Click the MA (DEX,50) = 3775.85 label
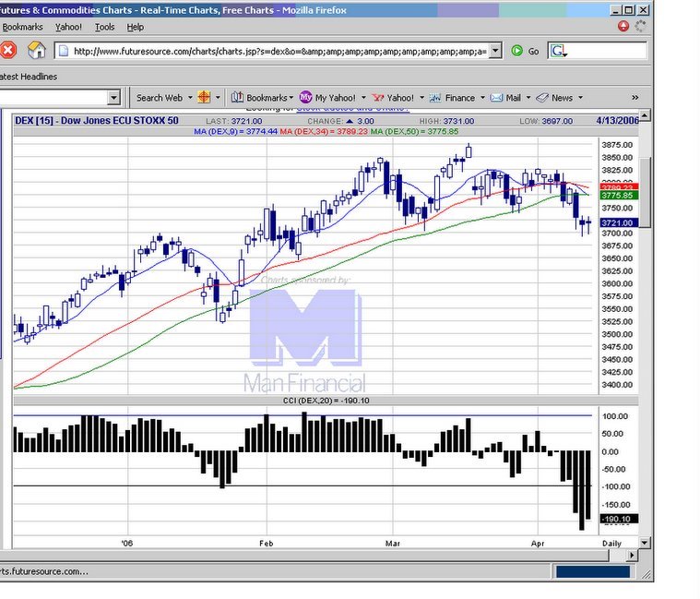Image resolution: width=700 pixels, height=599 pixels. [414, 132]
